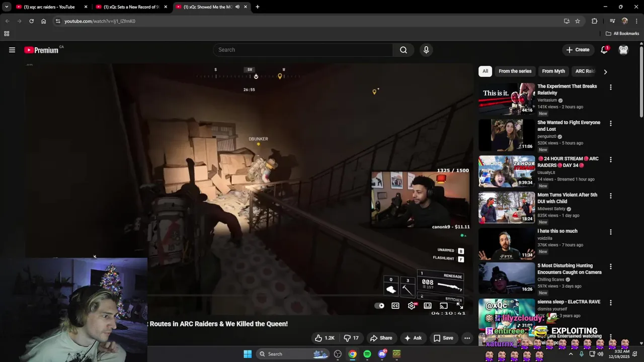Open Chrome media control icon

(x=612, y=21)
